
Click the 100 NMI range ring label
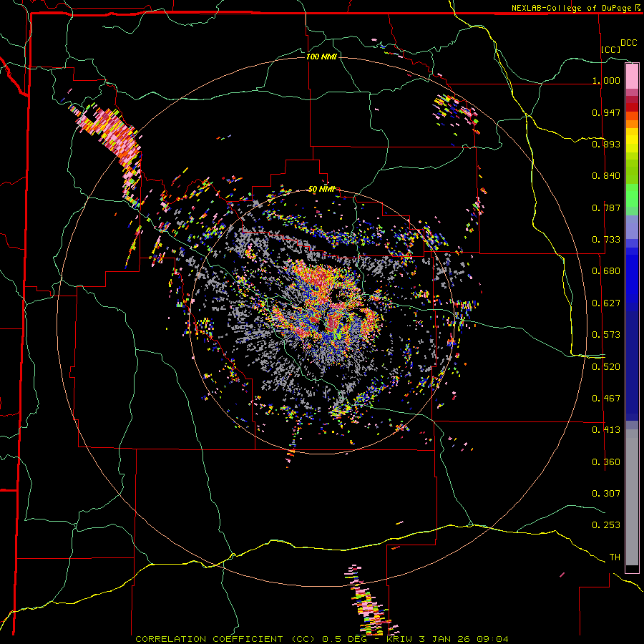click(321, 57)
